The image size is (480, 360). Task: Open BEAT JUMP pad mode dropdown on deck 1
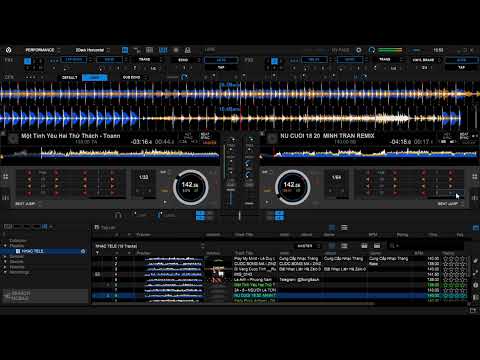28,203
